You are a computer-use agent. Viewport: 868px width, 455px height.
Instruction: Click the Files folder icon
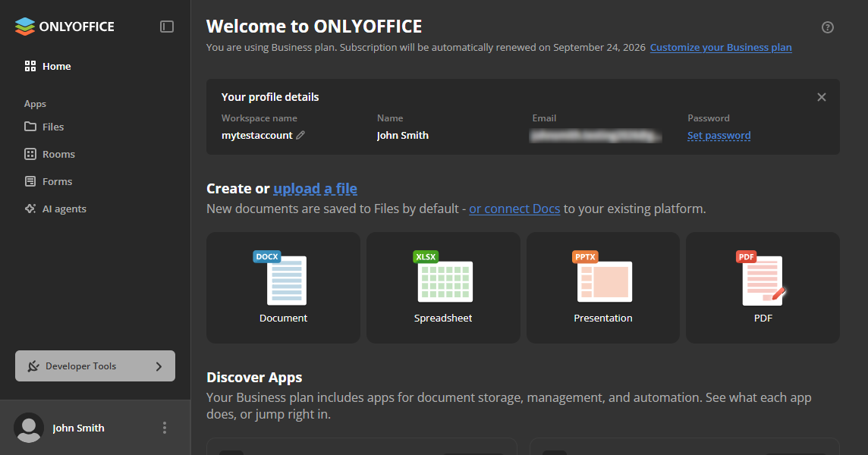[x=30, y=127]
